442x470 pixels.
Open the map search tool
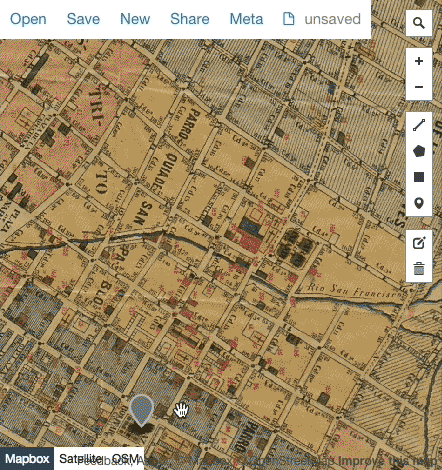[419, 23]
